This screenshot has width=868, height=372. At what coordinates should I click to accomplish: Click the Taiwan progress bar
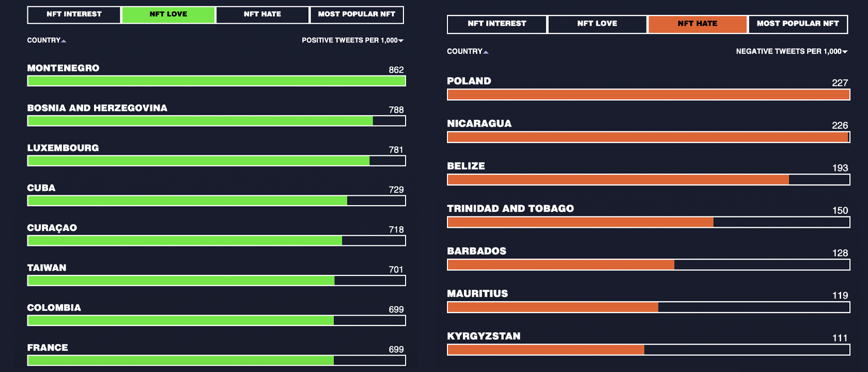[216, 281]
